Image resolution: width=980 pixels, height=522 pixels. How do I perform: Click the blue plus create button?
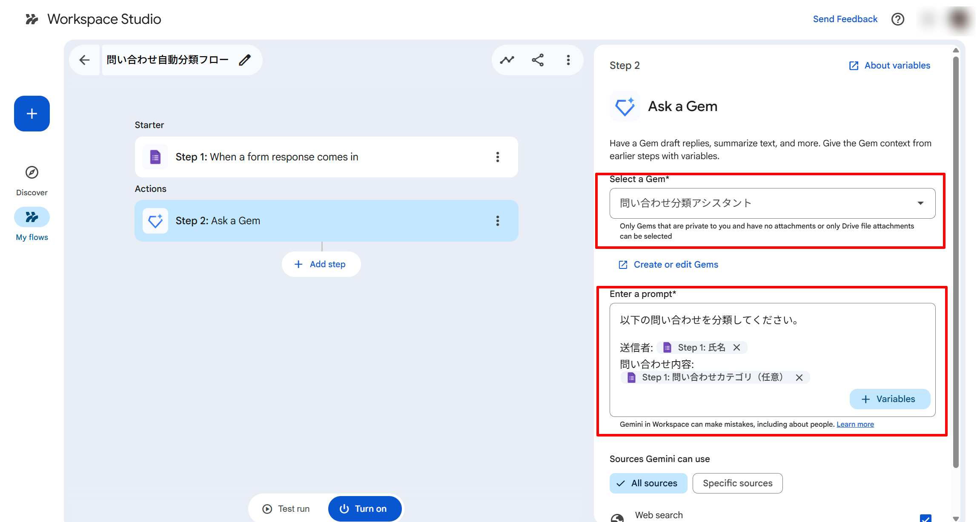(32, 114)
